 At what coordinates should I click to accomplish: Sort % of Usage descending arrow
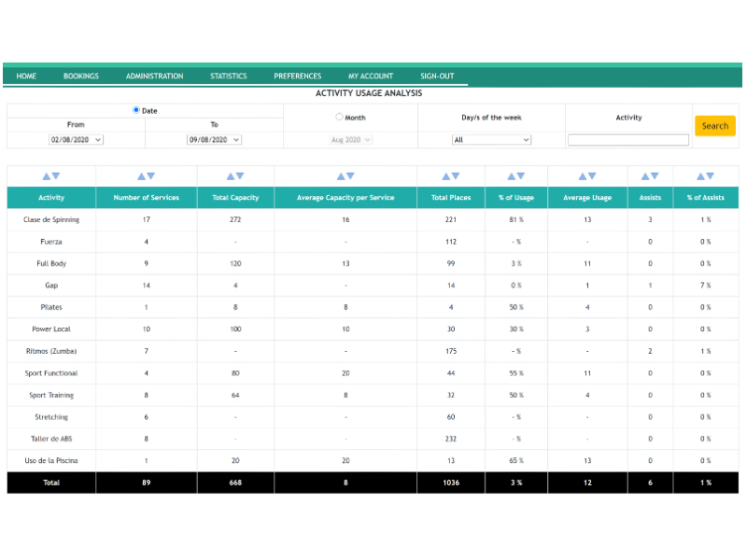coord(520,175)
